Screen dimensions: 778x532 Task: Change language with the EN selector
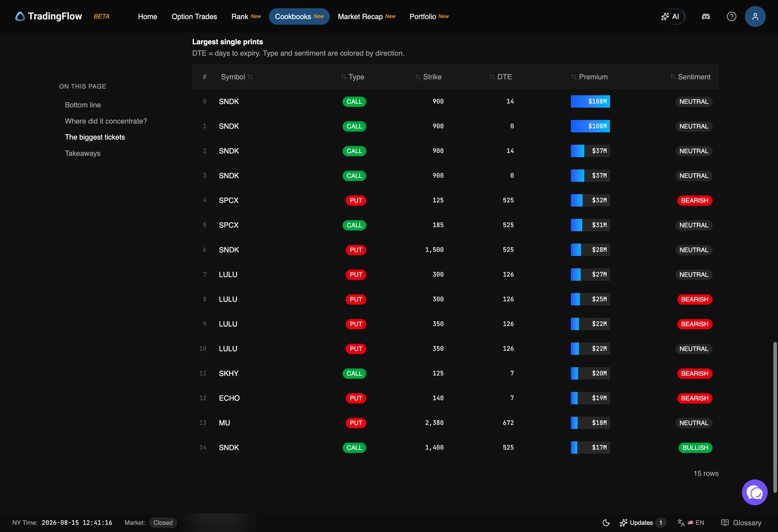(691, 523)
